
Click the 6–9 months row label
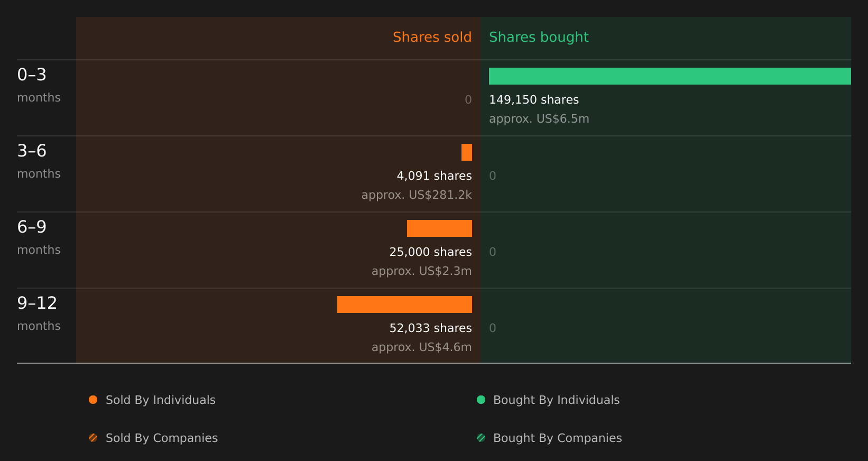39,237
